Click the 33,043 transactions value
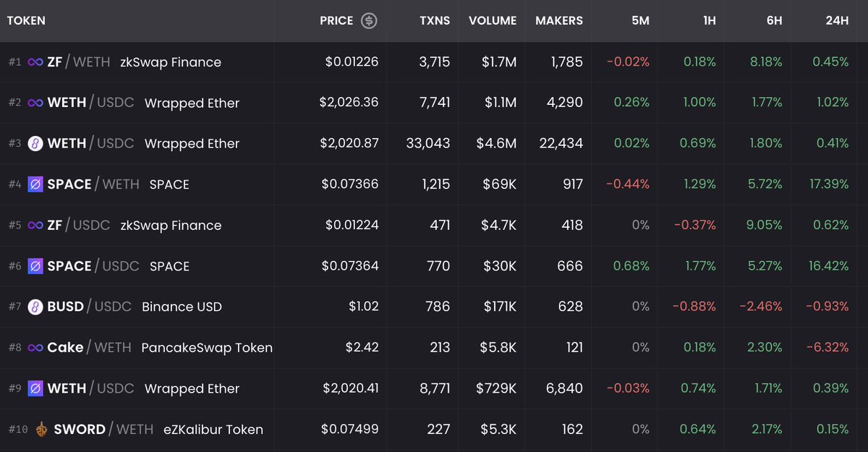Image resolution: width=868 pixels, height=452 pixels. [428, 143]
